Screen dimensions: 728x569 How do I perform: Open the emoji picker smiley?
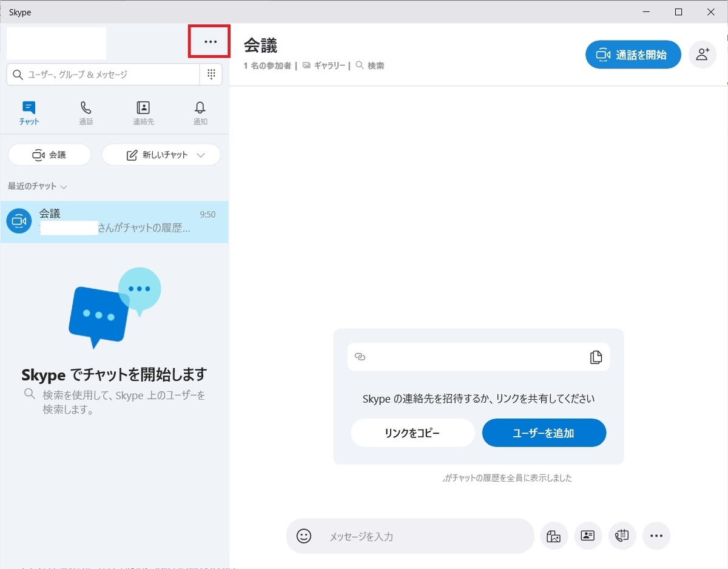[304, 536]
